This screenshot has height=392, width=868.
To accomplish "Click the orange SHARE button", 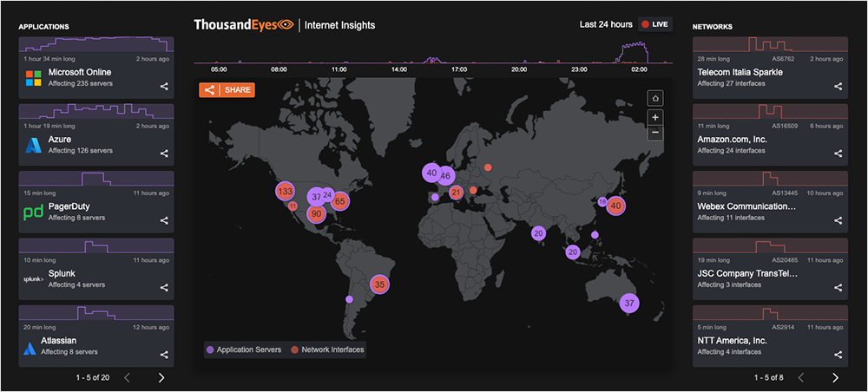I will 227,90.
